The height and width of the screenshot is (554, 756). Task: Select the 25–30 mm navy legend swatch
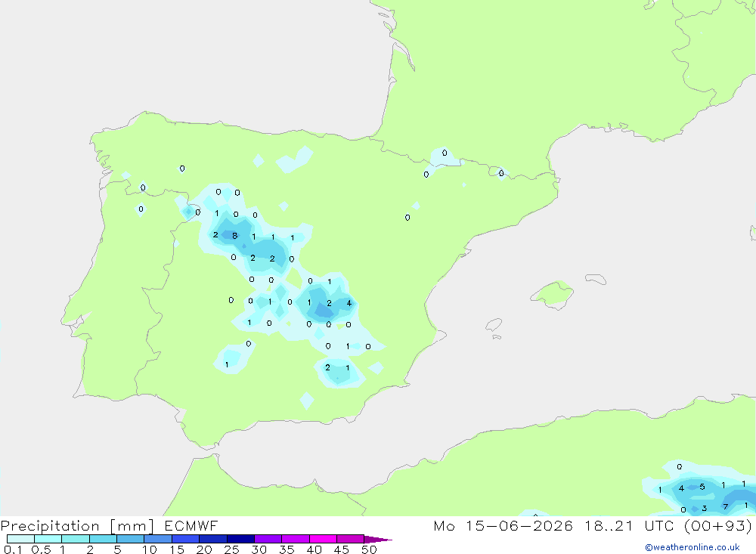(240, 539)
